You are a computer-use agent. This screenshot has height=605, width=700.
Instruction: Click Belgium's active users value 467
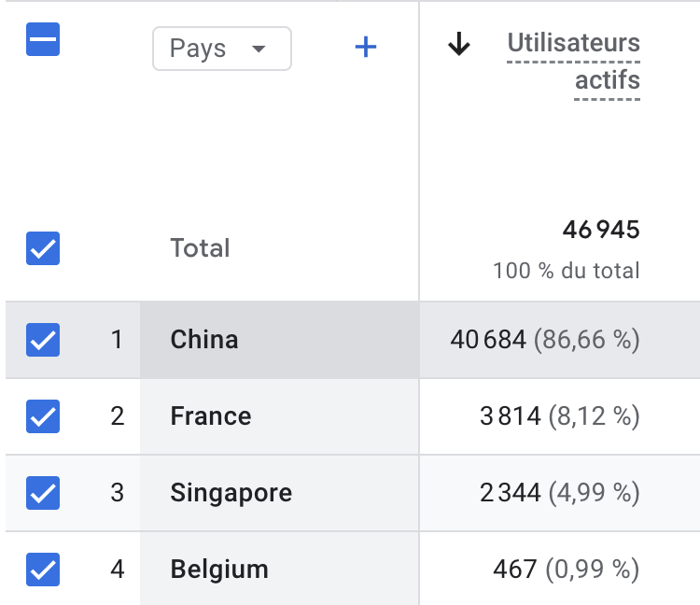click(x=514, y=569)
